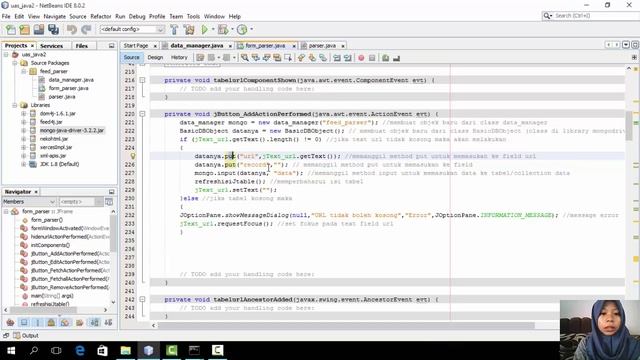The height and width of the screenshot is (360, 640).
Task: Select jButton_EditActionPerformed in Navigator
Action: pyautogui.click(x=70, y=262)
